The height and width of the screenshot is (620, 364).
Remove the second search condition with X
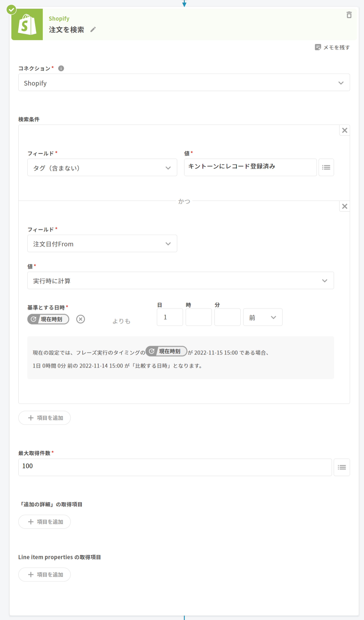click(345, 206)
